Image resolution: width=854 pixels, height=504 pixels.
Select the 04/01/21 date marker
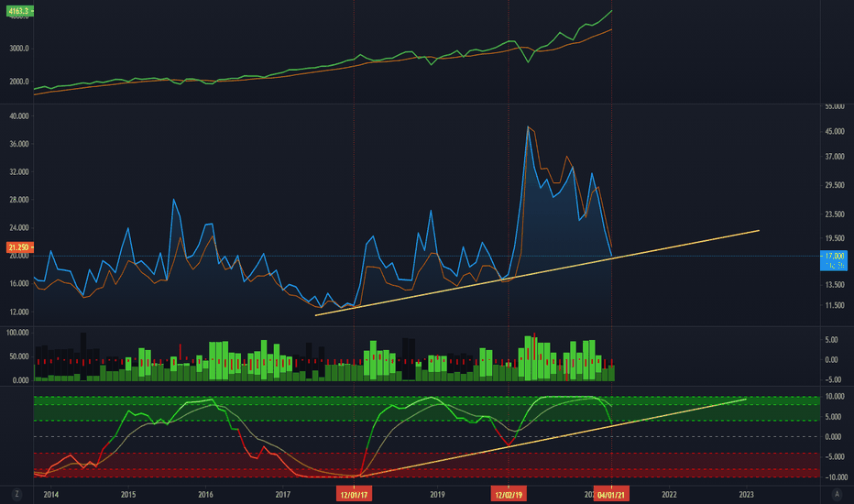[x=611, y=495]
